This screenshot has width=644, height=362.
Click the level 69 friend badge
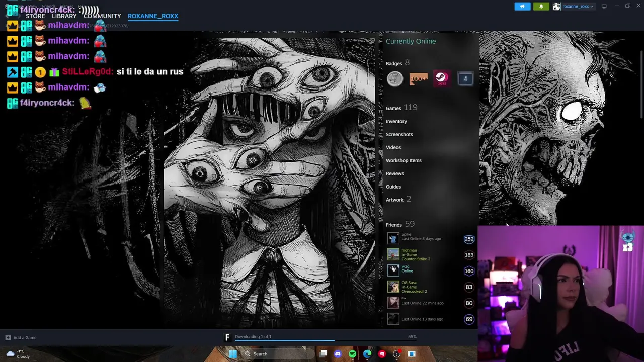pyautogui.click(x=469, y=319)
